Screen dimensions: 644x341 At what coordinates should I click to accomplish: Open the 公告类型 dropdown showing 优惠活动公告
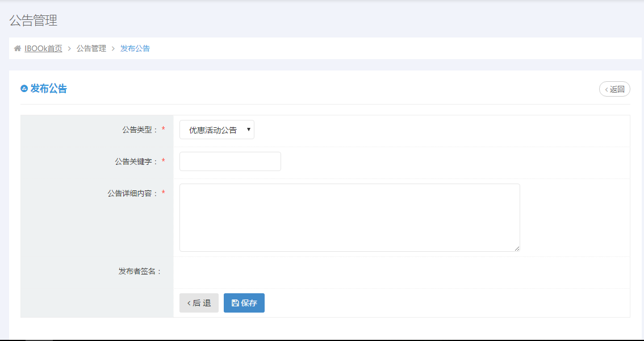[217, 130]
